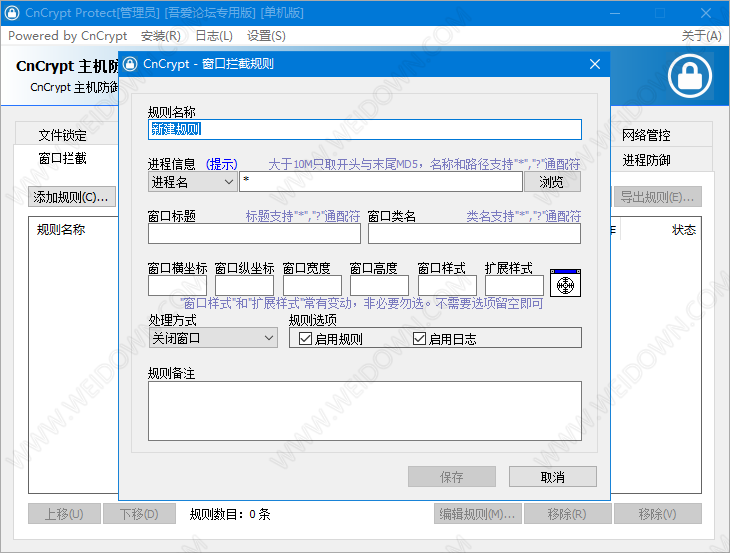Image resolution: width=730 pixels, height=553 pixels.
Task: Switch to the 网络管控 tab
Action: point(646,135)
